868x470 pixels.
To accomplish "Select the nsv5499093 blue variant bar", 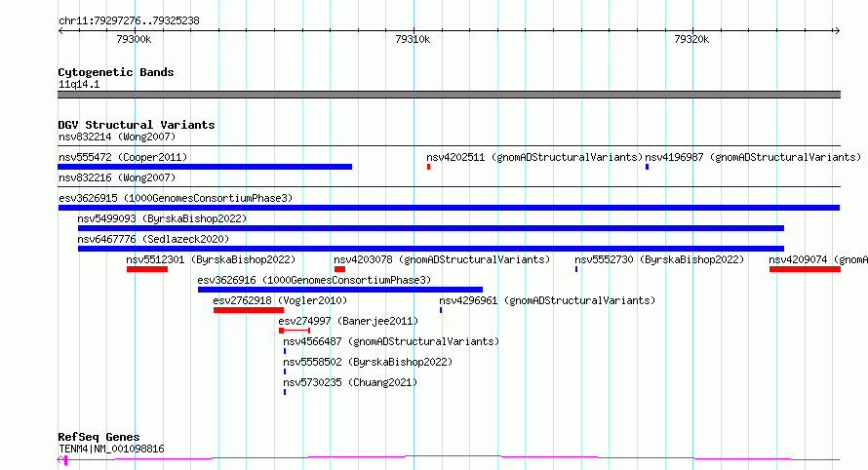I will 431,228.
